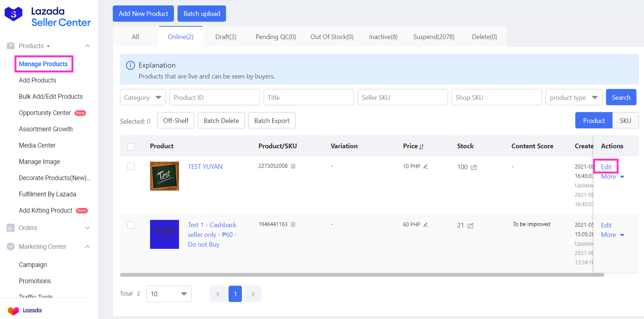Open the TEST YUYAN product title link
The height and width of the screenshot is (319, 644).
(x=205, y=166)
